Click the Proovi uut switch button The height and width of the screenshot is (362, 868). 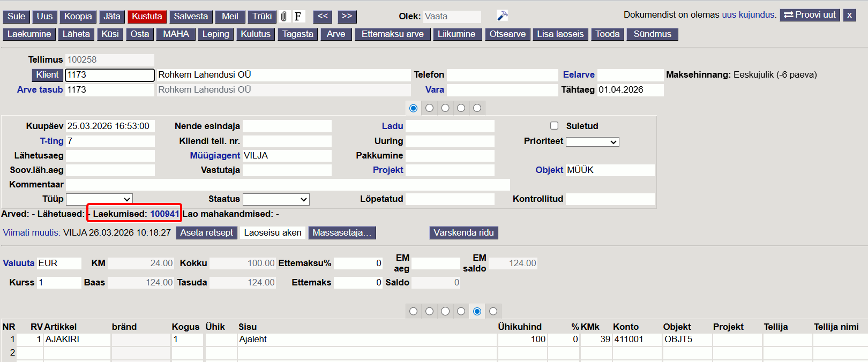pyautogui.click(x=810, y=15)
